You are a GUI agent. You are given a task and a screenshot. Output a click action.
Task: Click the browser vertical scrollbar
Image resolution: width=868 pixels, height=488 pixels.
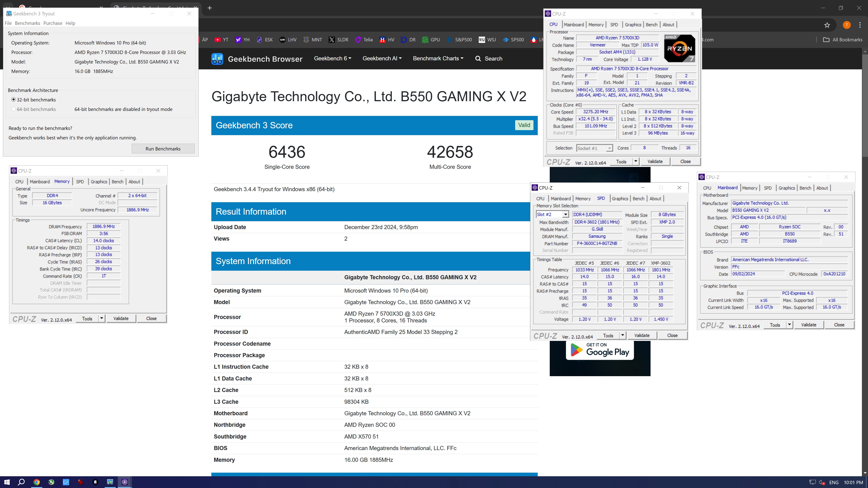point(865,105)
